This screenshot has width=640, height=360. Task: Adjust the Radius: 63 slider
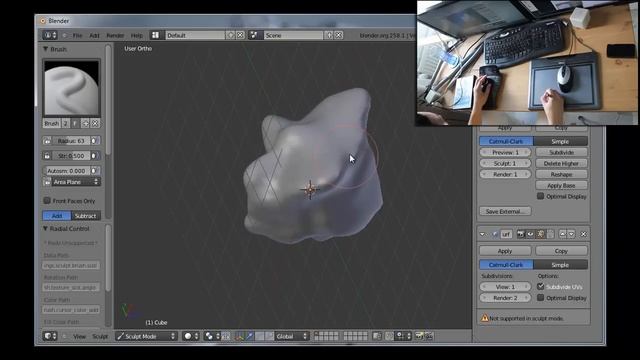pyautogui.click(x=71, y=141)
